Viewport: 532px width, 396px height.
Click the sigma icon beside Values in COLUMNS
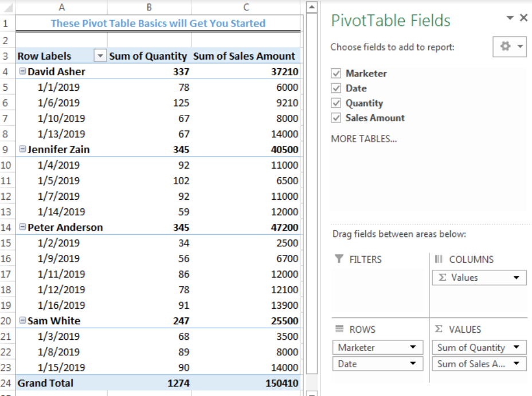pos(443,277)
